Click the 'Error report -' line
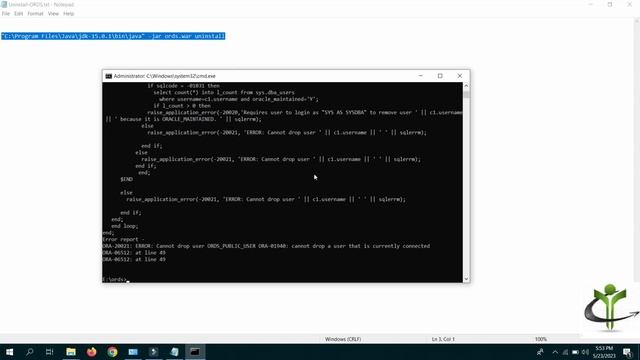640x360 pixels. pos(123,240)
